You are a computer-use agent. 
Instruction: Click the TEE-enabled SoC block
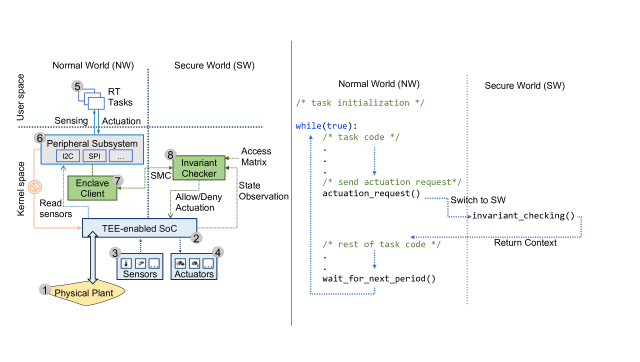click(x=140, y=228)
